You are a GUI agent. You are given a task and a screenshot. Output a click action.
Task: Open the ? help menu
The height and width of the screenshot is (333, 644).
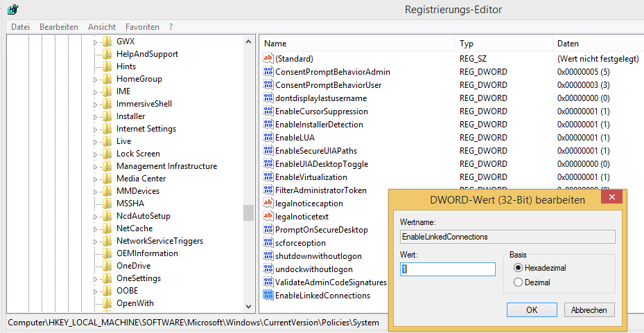171,27
